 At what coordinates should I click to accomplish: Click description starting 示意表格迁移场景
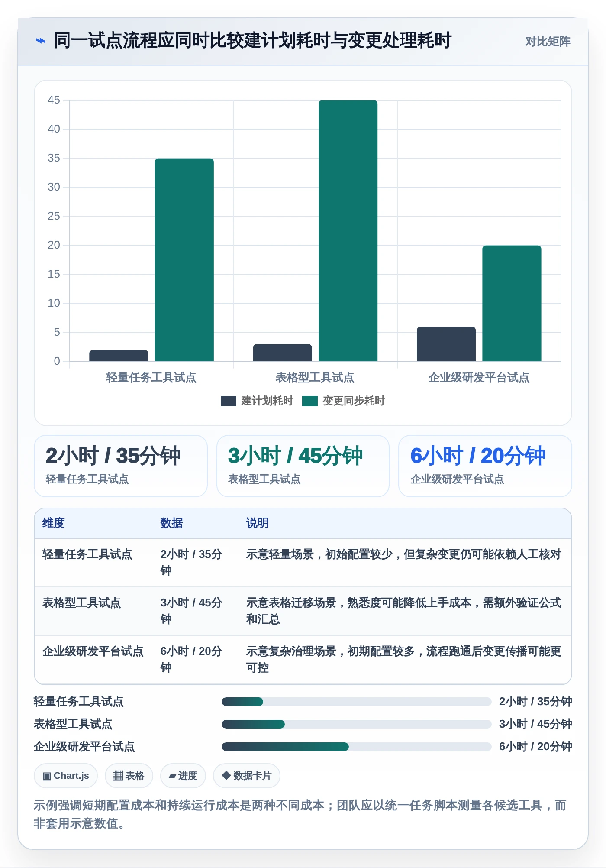(404, 611)
